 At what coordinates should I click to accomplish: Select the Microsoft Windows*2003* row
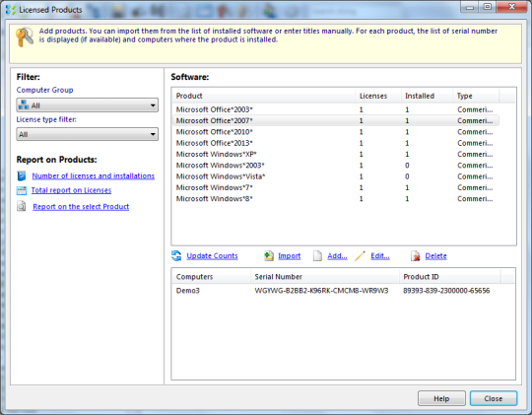tap(336, 166)
